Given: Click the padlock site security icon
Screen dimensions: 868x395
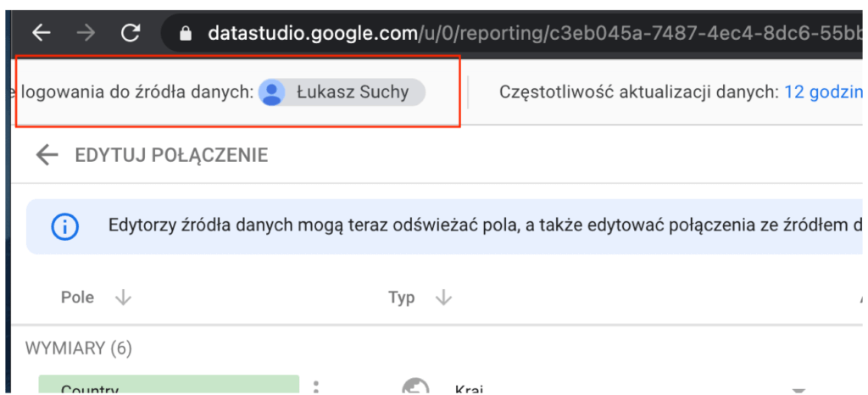Looking at the screenshot, I should click(x=186, y=34).
